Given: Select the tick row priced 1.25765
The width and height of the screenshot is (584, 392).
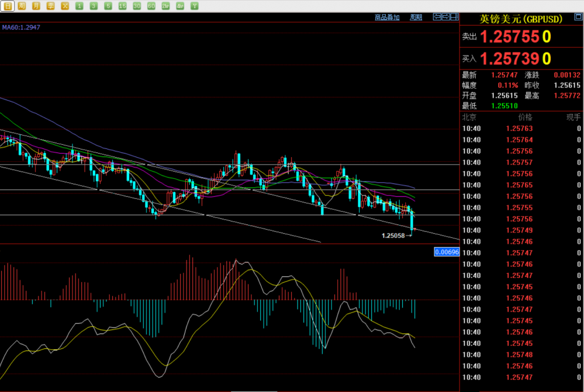Looking at the screenshot, I should pos(521,185).
